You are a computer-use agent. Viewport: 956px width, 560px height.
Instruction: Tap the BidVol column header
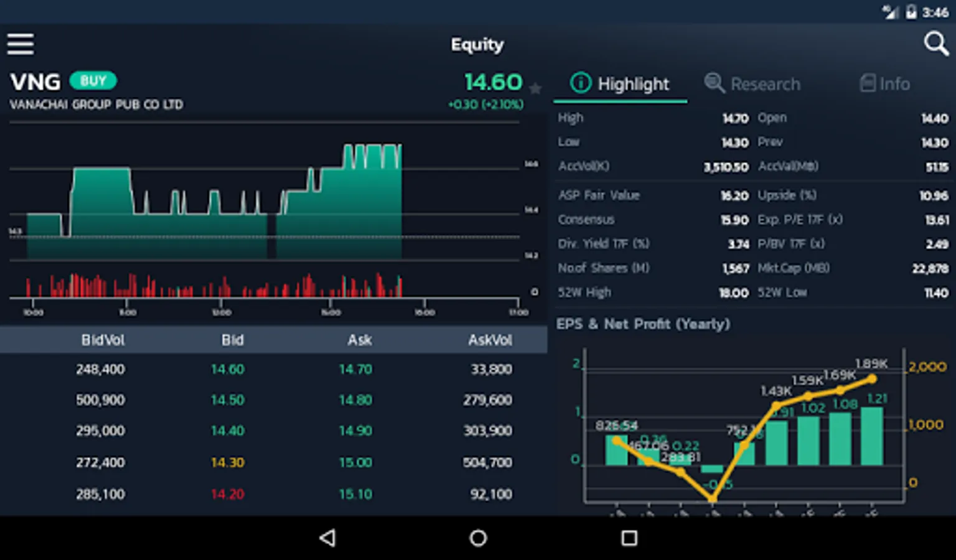click(103, 340)
